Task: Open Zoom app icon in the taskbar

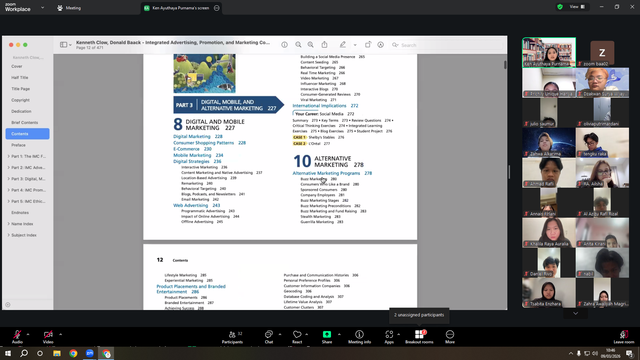Action: pyautogui.click(x=89, y=353)
